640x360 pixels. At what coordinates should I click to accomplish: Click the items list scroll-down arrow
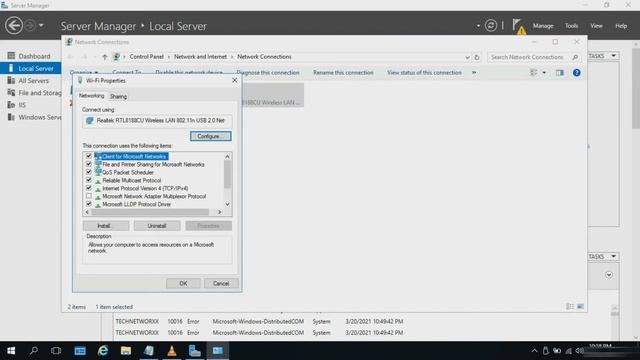point(227,204)
